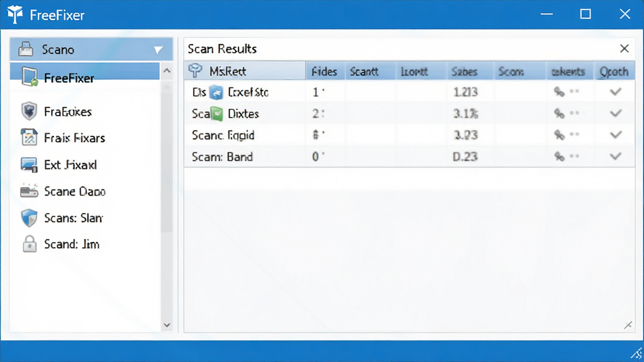Select the Scanc Fqqid row name
This screenshot has width=644, height=362.
(223, 136)
